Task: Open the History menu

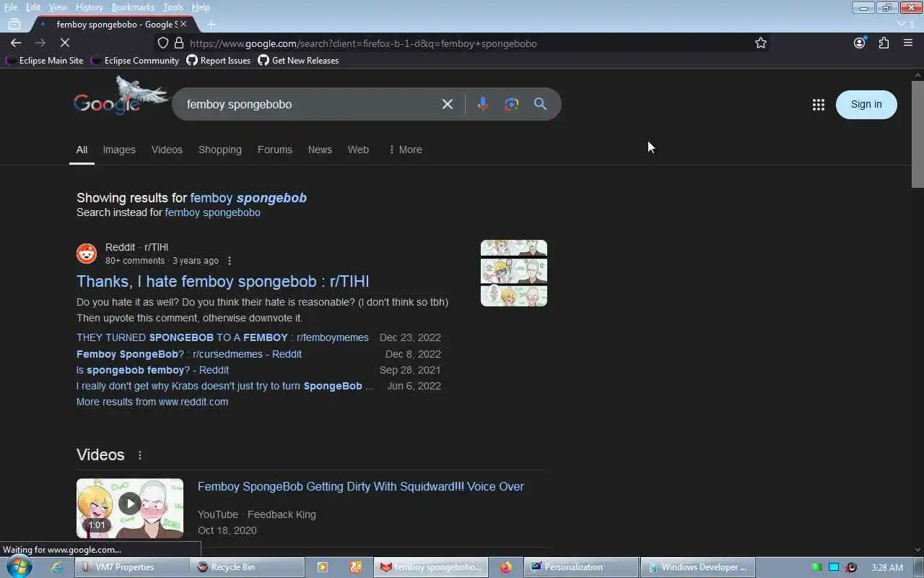Action: pos(89,7)
